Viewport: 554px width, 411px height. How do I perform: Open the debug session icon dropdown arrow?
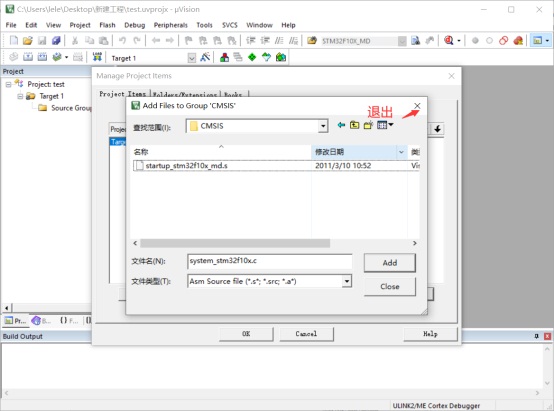pyautogui.click(x=459, y=41)
